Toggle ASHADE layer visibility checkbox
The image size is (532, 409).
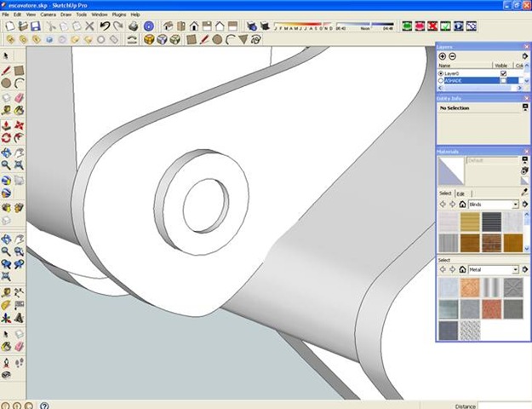pos(503,81)
